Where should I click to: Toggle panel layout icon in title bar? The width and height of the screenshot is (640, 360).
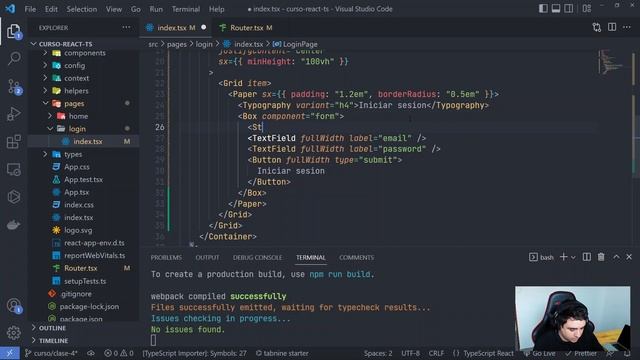click(556, 9)
